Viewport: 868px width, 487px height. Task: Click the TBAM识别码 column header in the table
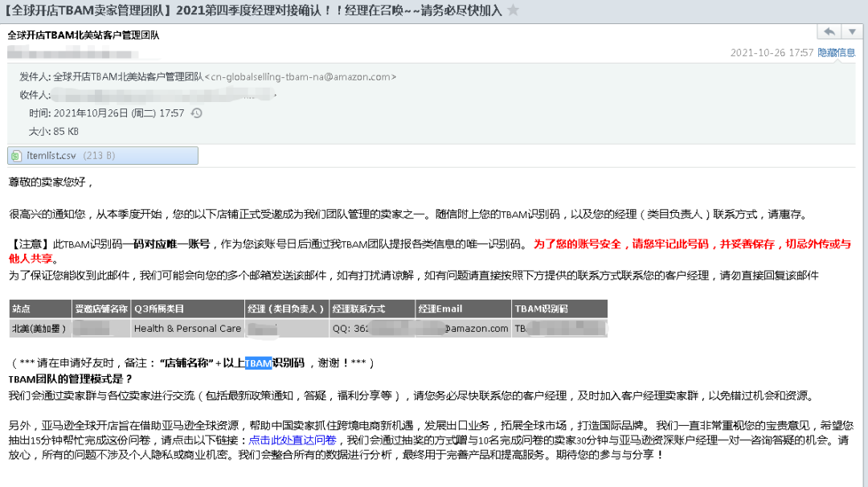click(543, 309)
